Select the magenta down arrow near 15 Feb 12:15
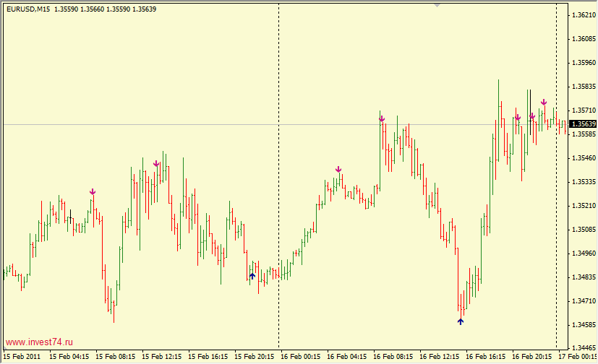Screen dimensions: 598x364 (x=156, y=164)
